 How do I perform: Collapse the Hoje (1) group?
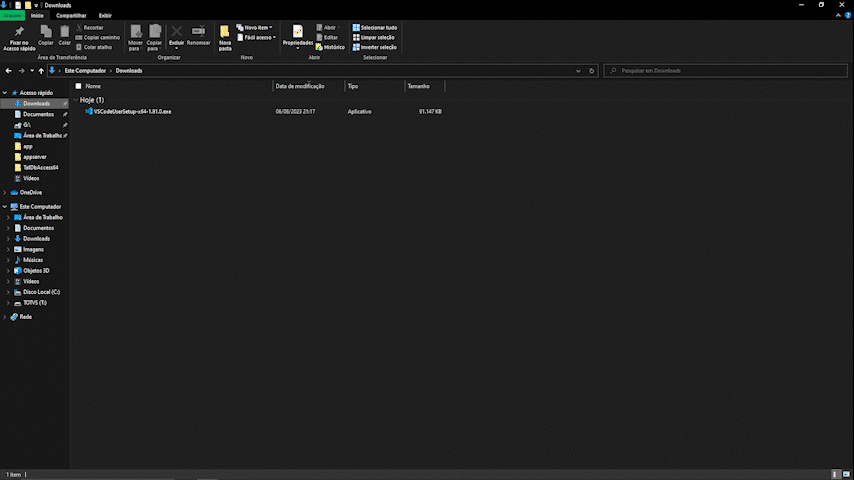(76, 100)
